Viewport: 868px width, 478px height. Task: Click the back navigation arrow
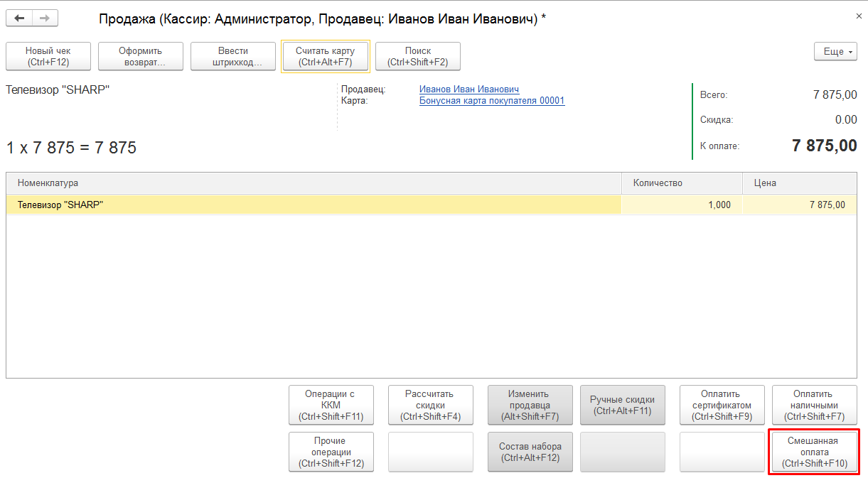19,18
